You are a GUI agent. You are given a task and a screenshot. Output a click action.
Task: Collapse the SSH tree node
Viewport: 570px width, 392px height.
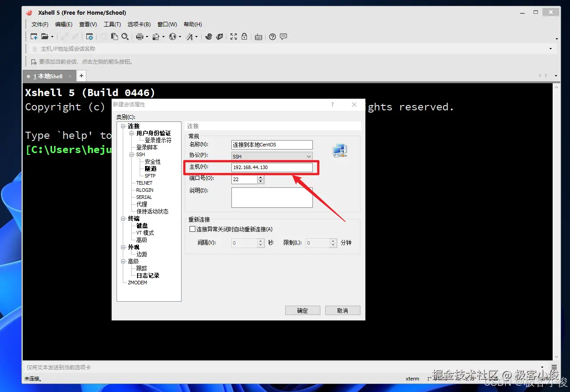click(132, 155)
